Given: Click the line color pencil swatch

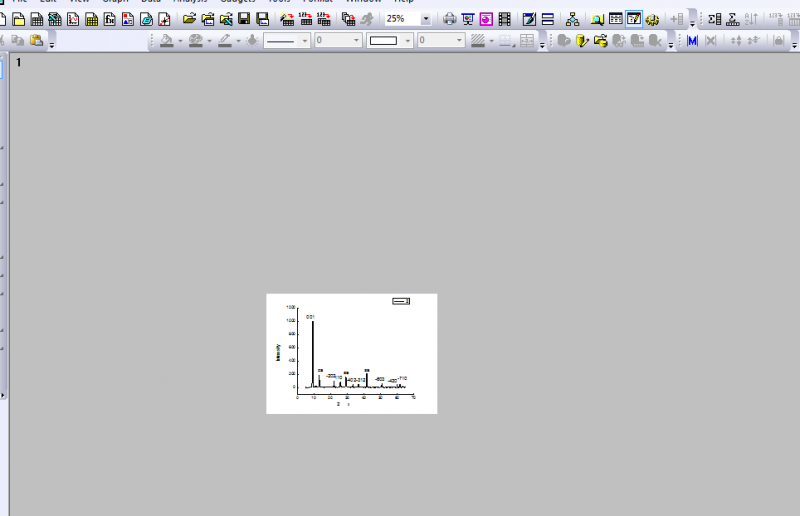Looking at the screenshot, I should tap(225, 40).
